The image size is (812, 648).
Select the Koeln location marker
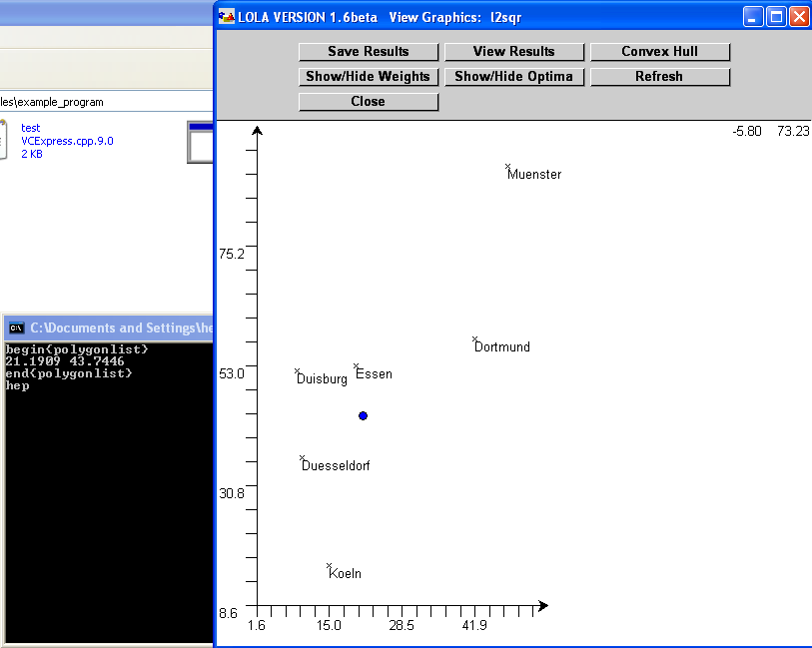[329, 566]
